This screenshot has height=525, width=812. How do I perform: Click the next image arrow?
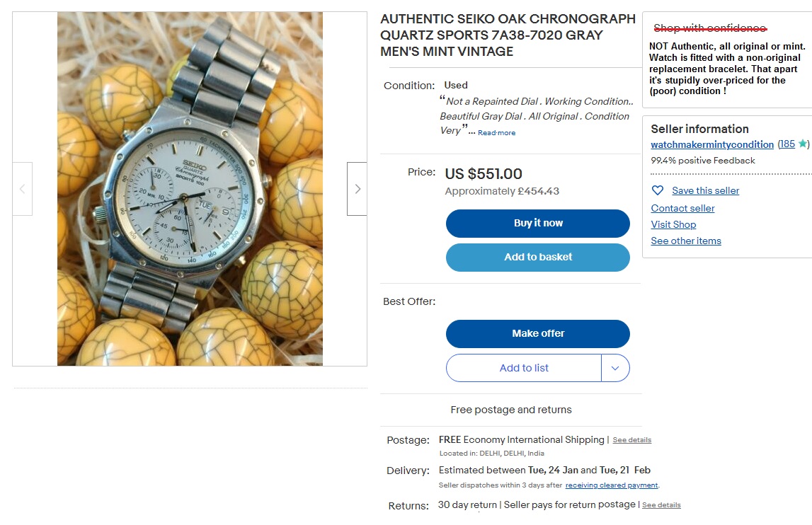pyautogui.click(x=356, y=189)
